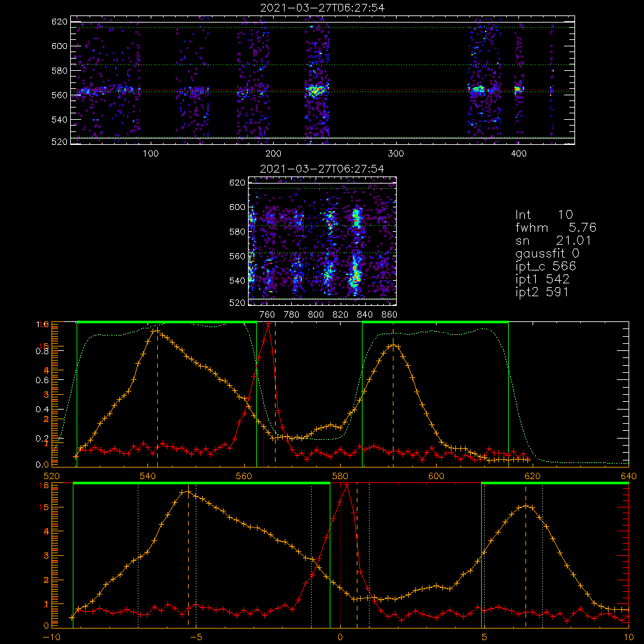Click the "-5" x-axis label of the bottom plot
644x644 pixels.
coord(196,637)
